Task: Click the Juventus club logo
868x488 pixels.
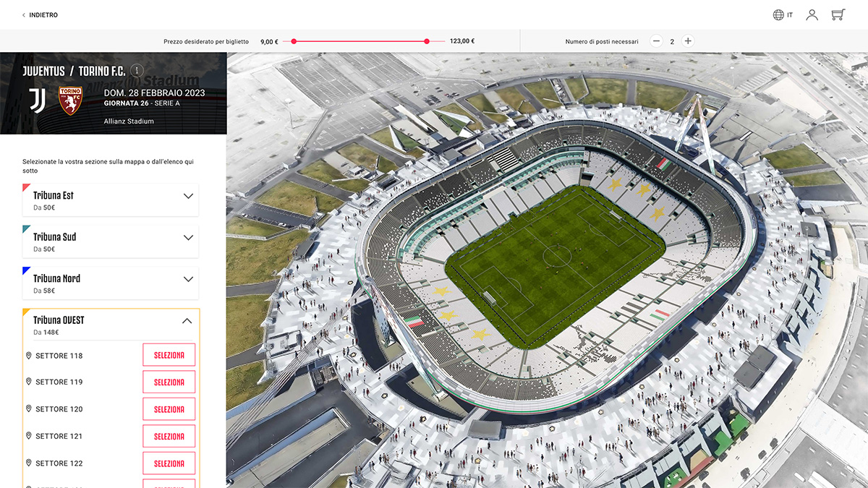Action: [x=38, y=100]
